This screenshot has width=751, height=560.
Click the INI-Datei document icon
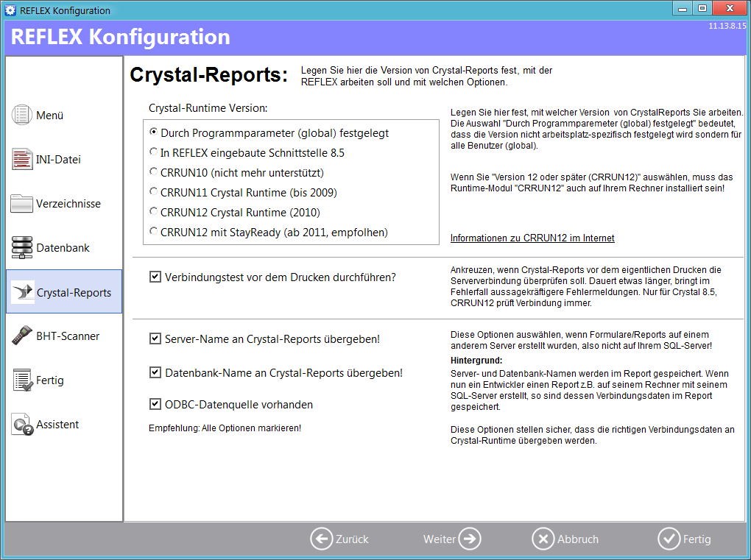click(22, 160)
